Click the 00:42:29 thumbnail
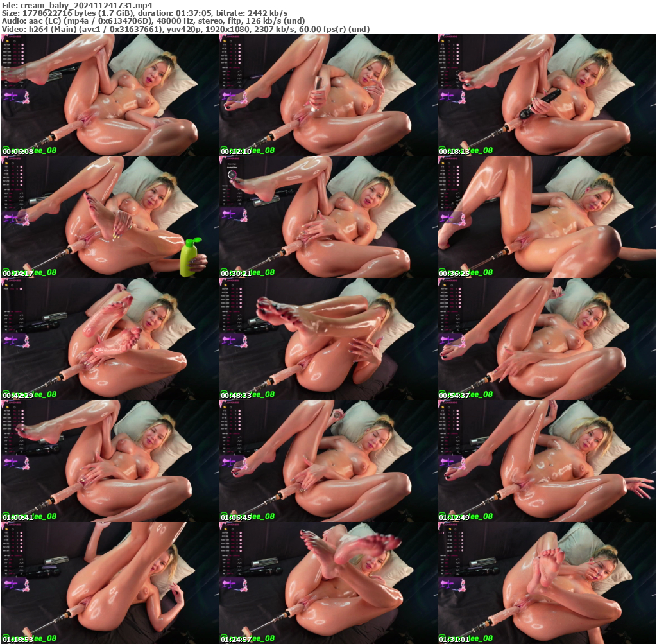 pos(110,338)
